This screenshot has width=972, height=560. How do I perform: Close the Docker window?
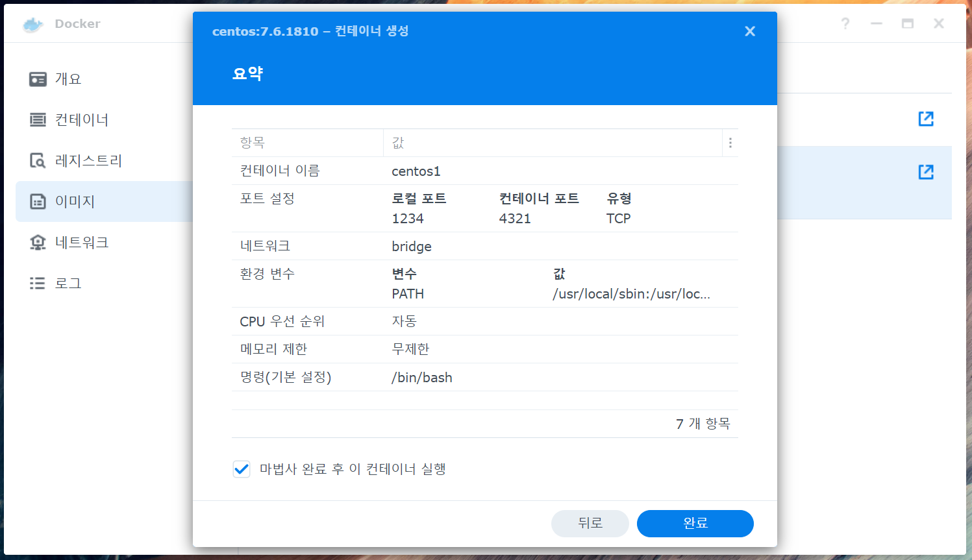(x=939, y=24)
